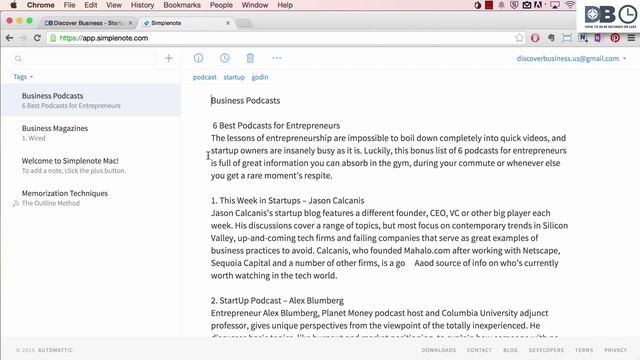The width and height of the screenshot is (640, 360).
Task: Close the Discover Business tab
Action: click(130, 23)
